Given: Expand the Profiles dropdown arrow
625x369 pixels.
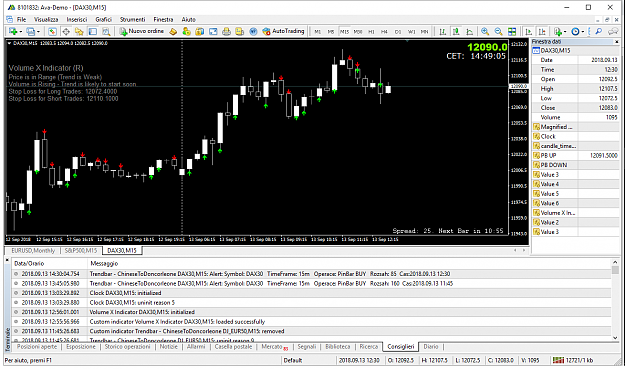Looking at the screenshot, I should [x=38, y=32].
